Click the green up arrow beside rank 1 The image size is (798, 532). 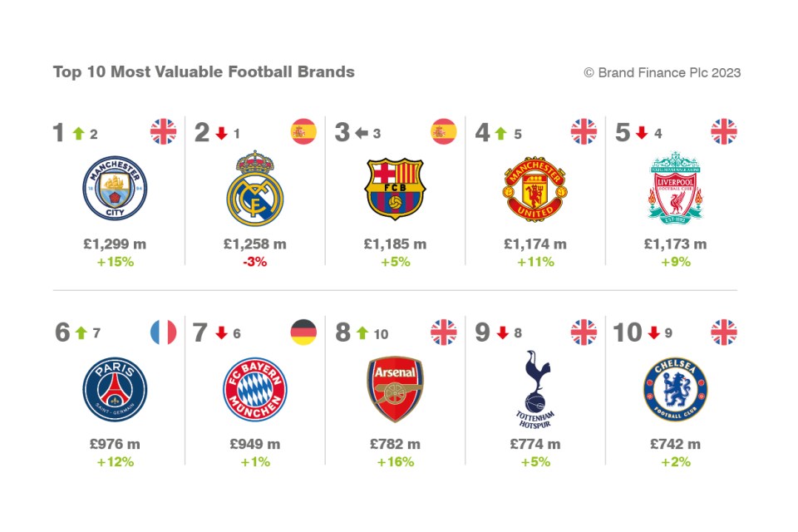(x=78, y=133)
